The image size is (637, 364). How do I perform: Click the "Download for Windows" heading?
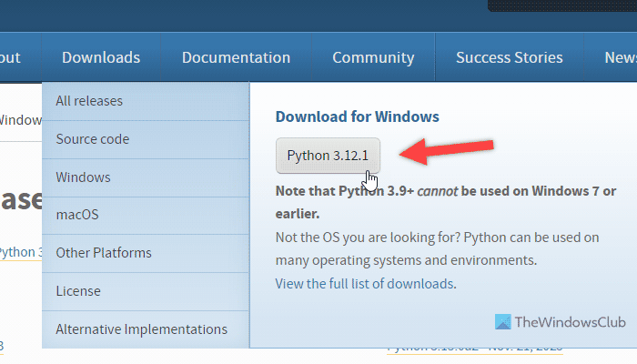tap(358, 116)
